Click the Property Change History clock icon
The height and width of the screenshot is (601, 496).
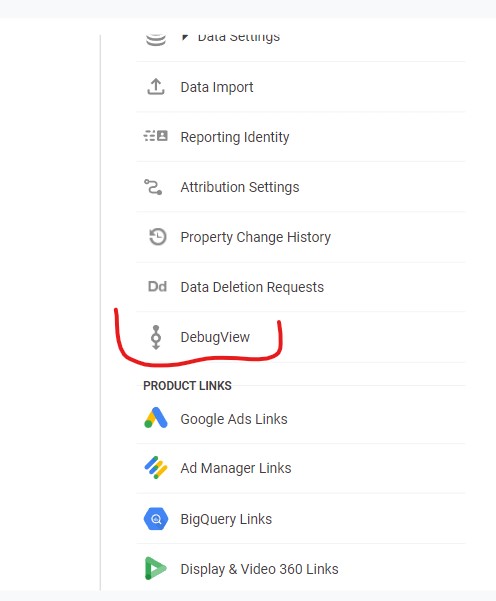[158, 236]
